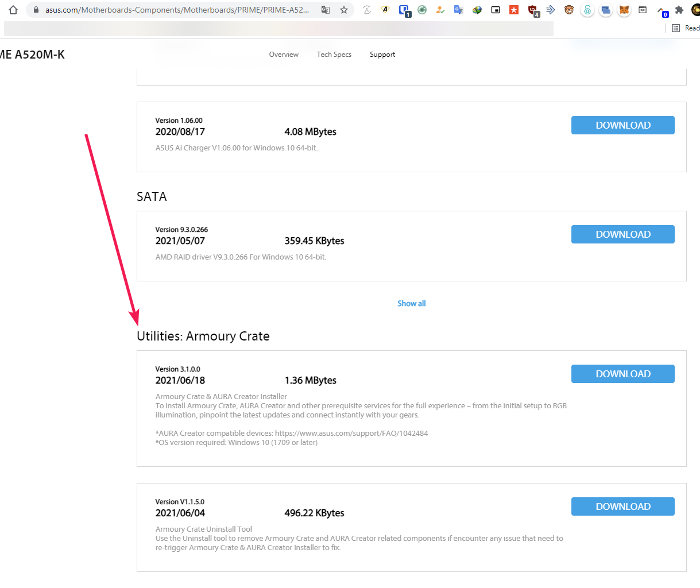Click the Show all link
The height and width of the screenshot is (588, 700).
click(x=412, y=303)
